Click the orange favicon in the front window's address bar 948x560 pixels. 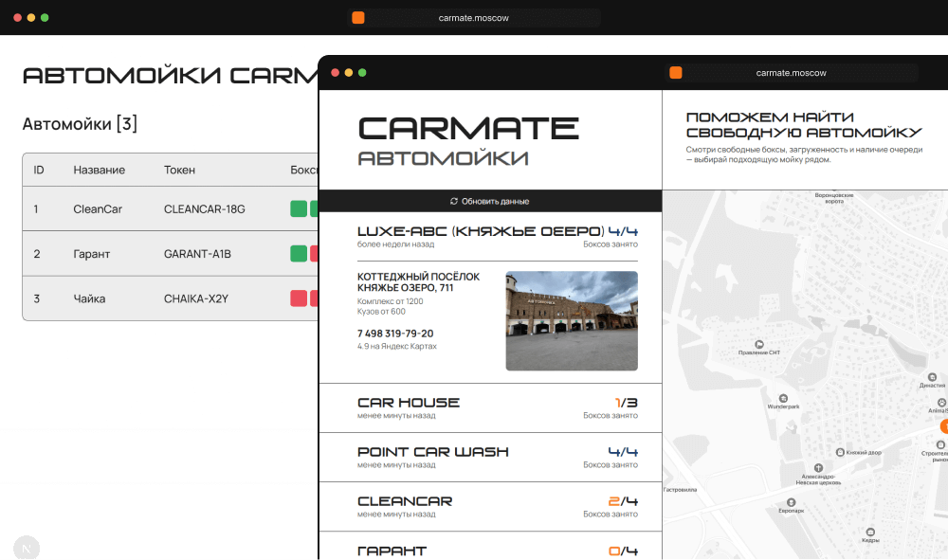click(x=675, y=73)
